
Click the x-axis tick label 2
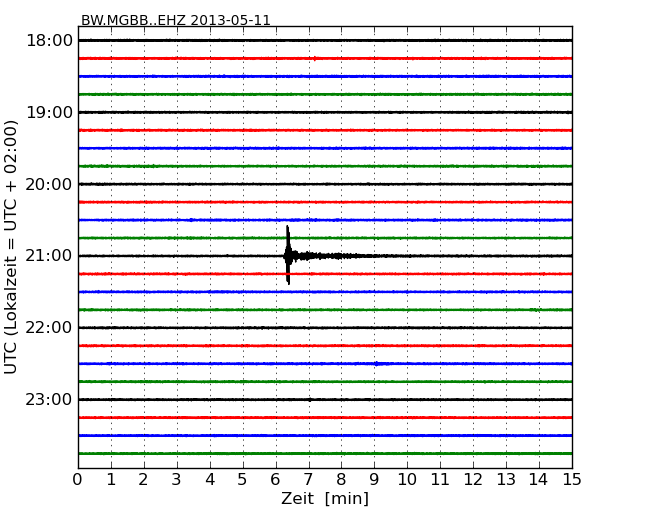coord(143,480)
